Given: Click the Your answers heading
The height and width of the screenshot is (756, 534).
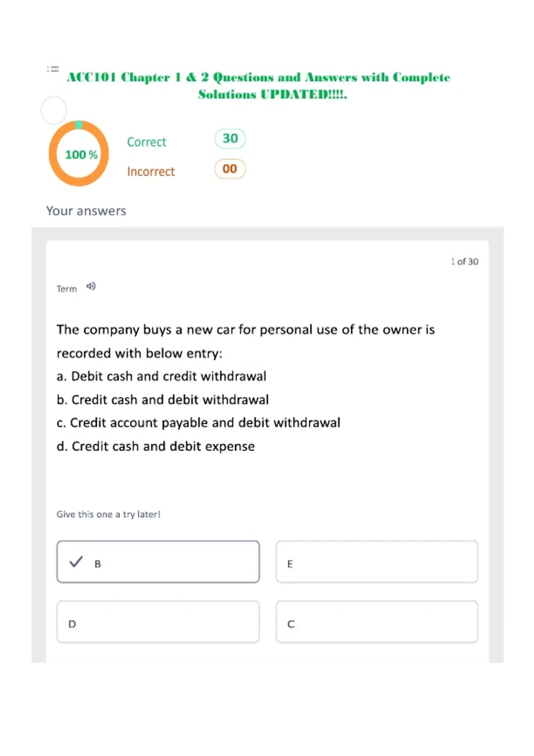Looking at the screenshot, I should click(x=86, y=211).
